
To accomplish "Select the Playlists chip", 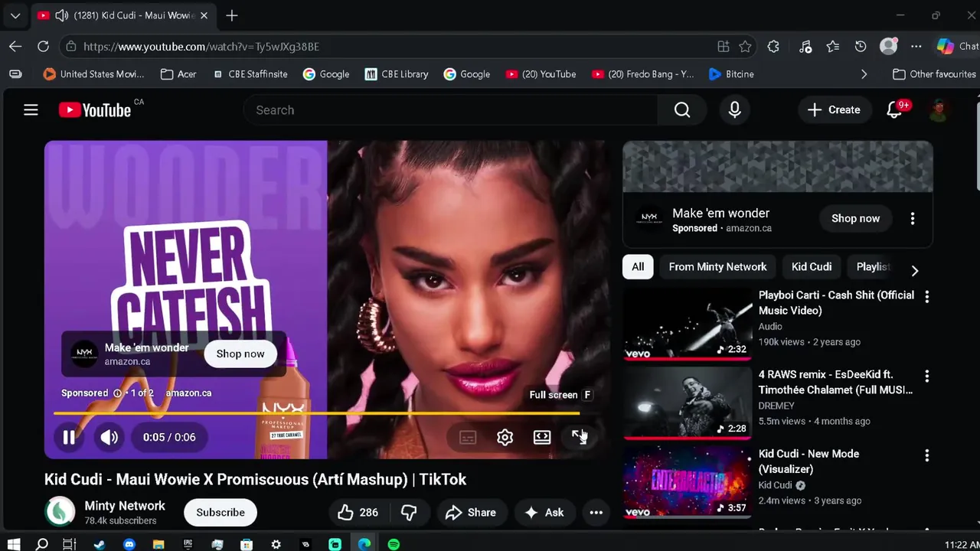I will [873, 267].
